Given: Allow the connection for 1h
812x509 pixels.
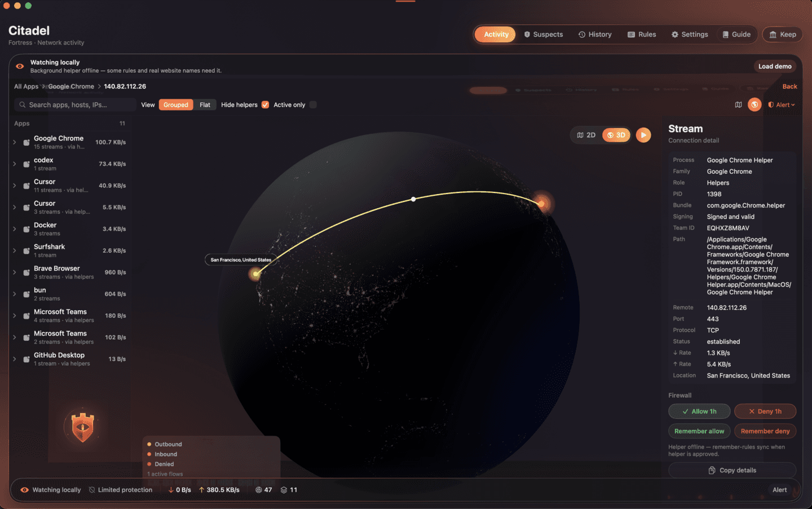Looking at the screenshot, I should [x=699, y=411].
